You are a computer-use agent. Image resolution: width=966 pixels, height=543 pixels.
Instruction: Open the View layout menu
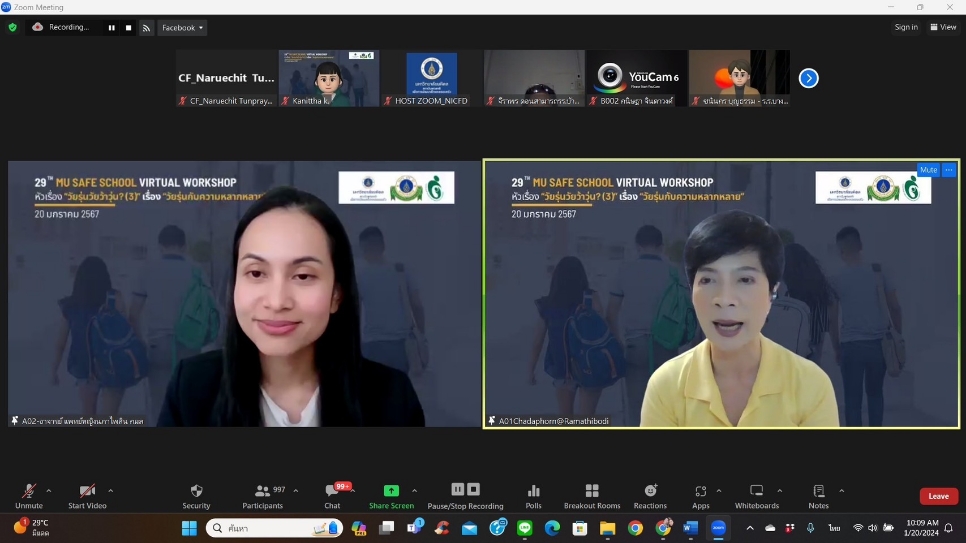(943, 27)
